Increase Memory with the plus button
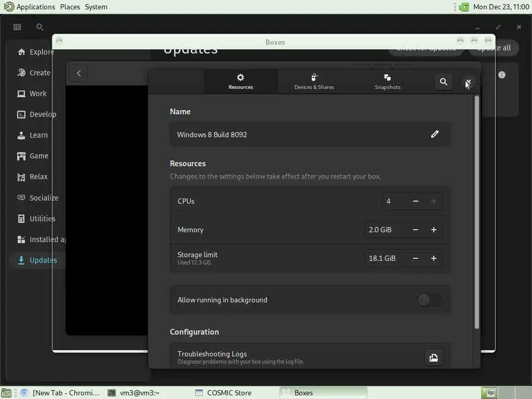 point(433,230)
